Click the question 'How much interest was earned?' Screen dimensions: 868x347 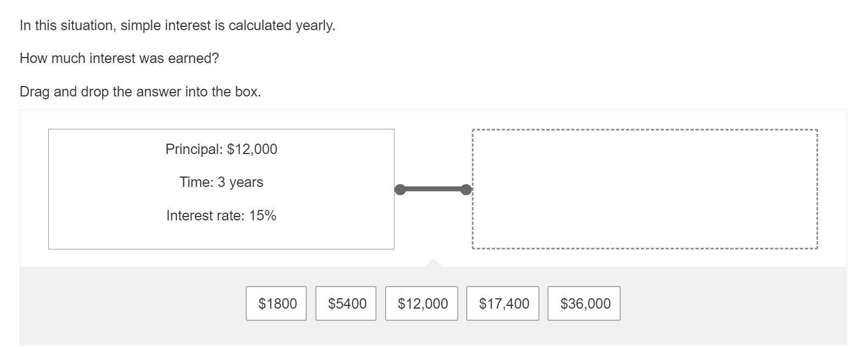[x=119, y=59]
